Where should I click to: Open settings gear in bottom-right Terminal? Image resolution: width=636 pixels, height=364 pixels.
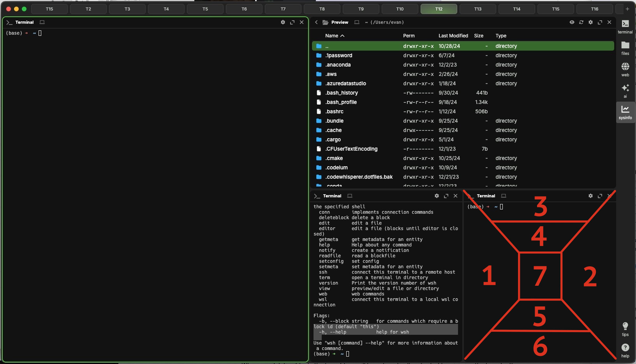pos(590,196)
